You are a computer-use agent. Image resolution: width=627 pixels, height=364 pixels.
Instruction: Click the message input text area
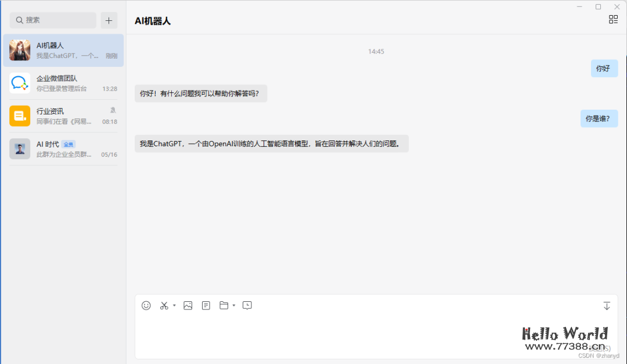click(376, 336)
